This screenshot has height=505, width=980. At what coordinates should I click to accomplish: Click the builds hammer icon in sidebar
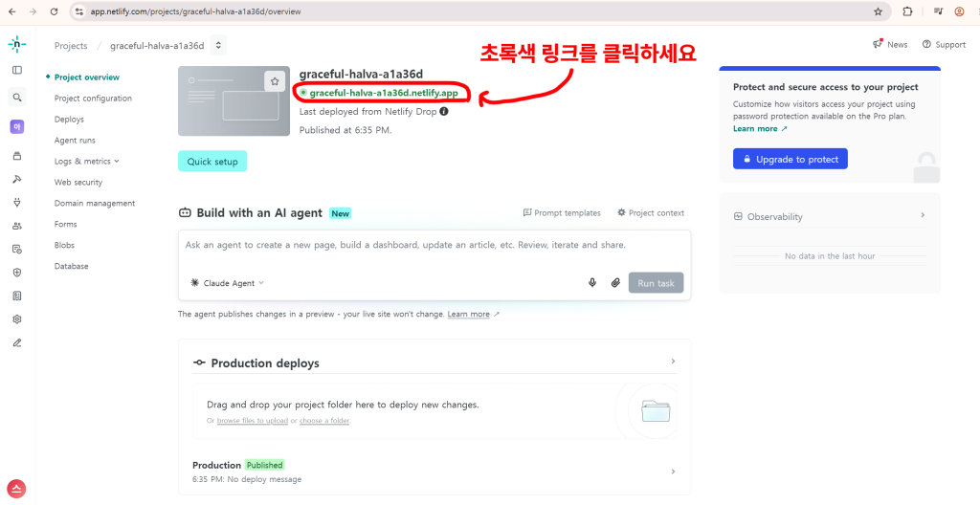pos(17,180)
